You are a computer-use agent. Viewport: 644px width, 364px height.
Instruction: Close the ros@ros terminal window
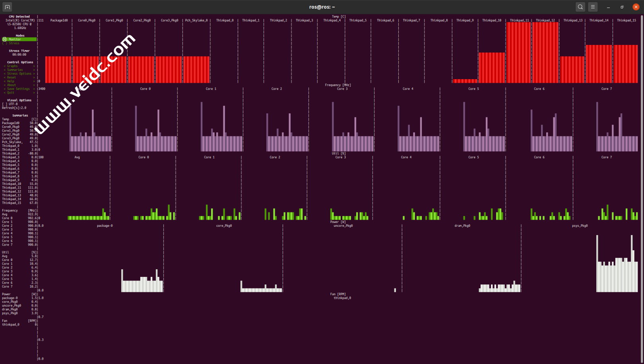pos(636,7)
